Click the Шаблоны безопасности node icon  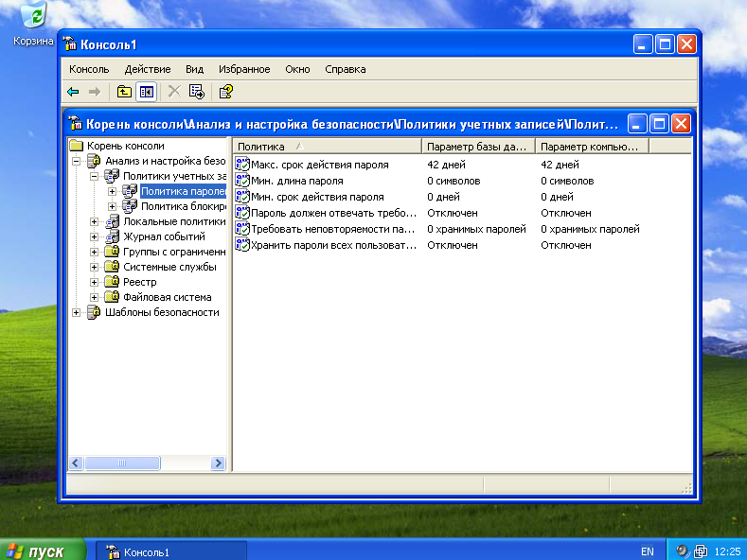94,312
